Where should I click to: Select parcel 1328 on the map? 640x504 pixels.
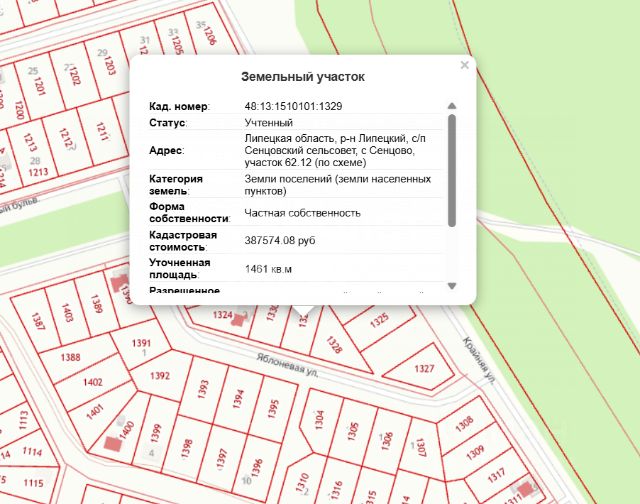coord(334,345)
